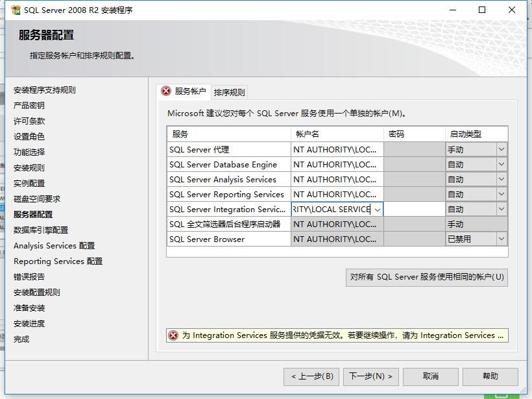532x399 pixels.
Task: Click 安装配置规则 step in sidebar
Action: pyautogui.click(x=36, y=293)
